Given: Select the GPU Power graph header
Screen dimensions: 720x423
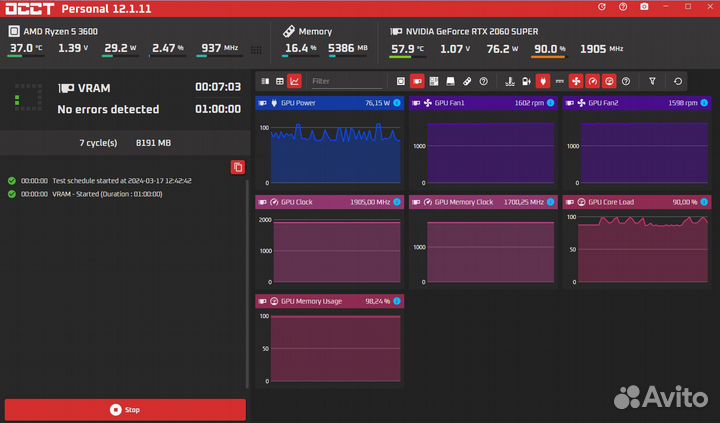Looking at the screenshot, I should [x=329, y=103].
